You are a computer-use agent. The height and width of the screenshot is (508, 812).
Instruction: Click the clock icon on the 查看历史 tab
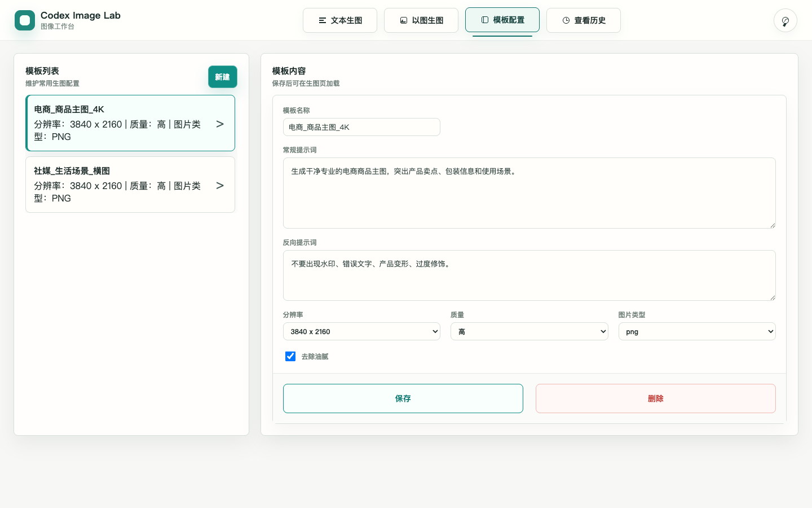click(566, 20)
